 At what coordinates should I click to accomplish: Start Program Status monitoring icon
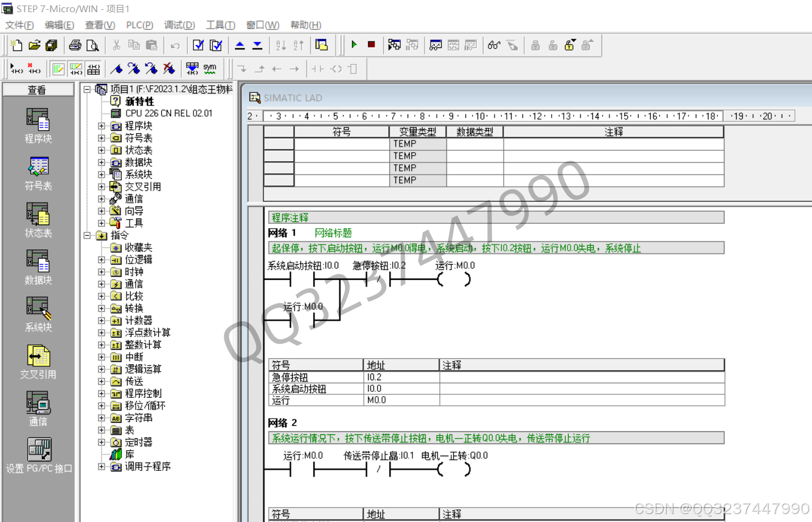click(395, 45)
